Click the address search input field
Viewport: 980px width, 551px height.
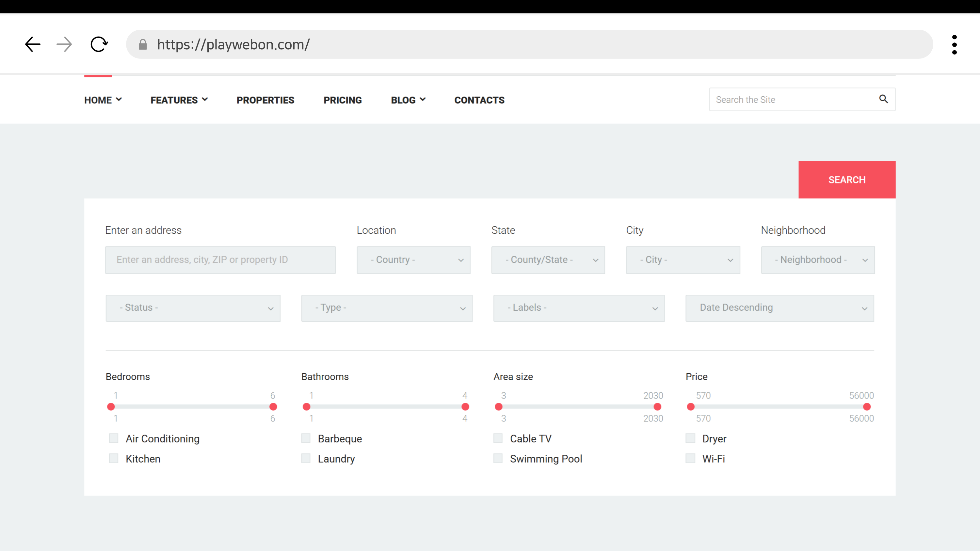pyautogui.click(x=220, y=260)
